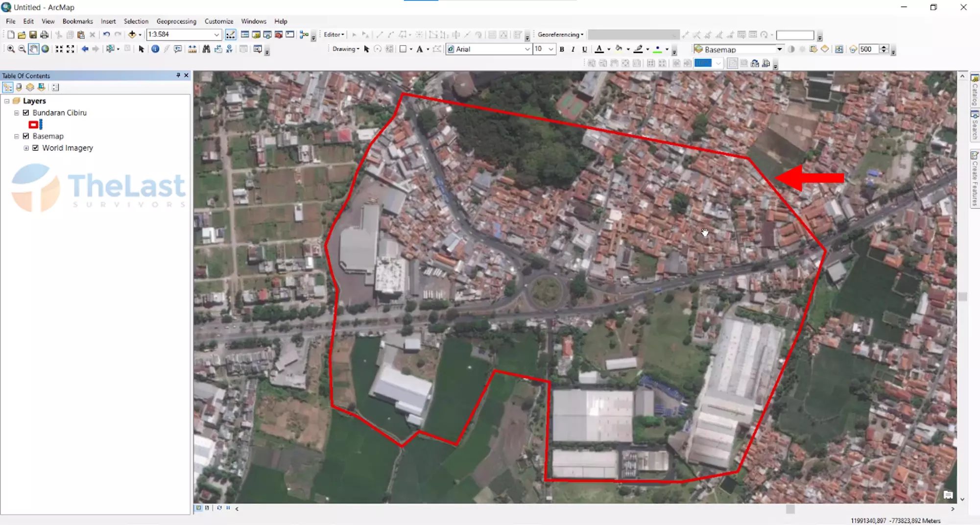Open the File menu
The image size is (980, 525).
(11, 22)
